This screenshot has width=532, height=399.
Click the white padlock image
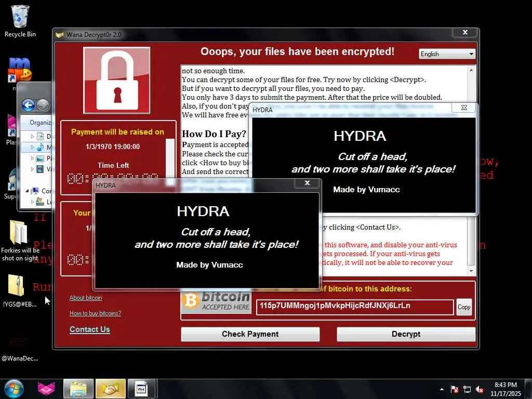[117, 81]
